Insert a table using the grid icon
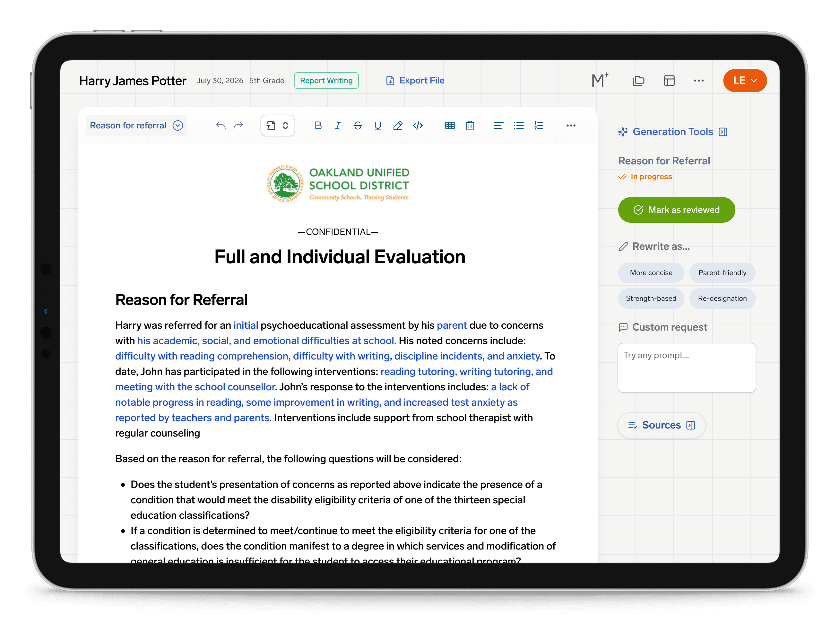Viewport: 840px width, 623px height. point(450,125)
